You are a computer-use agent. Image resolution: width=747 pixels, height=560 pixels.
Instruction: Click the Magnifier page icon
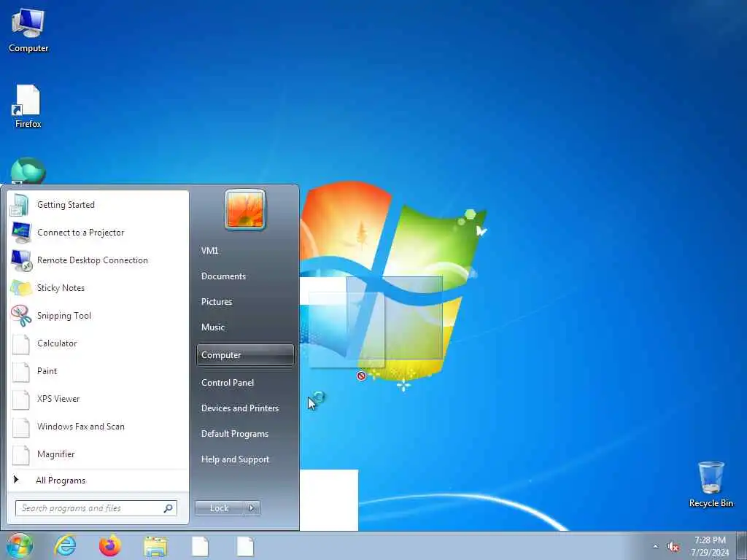click(20, 454)
